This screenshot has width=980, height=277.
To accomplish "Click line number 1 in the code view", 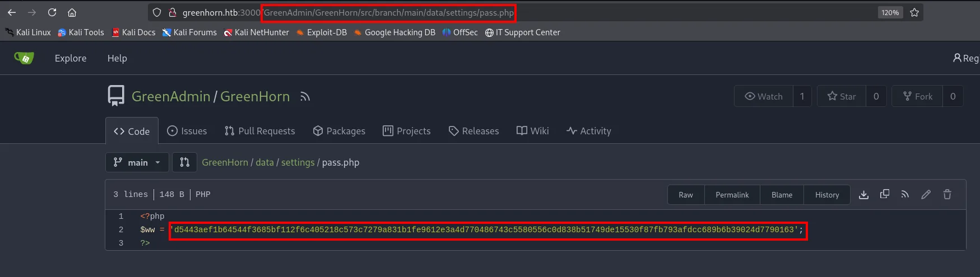I will (x=120, y=216).
